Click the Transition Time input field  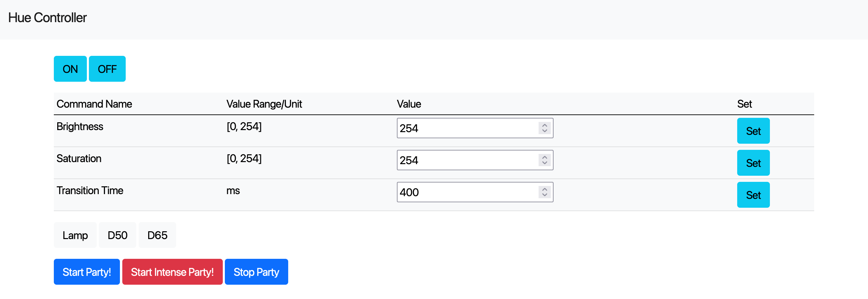467,192
